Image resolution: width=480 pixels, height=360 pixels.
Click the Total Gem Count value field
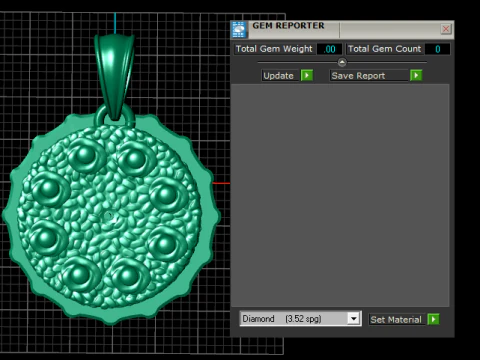438,49
